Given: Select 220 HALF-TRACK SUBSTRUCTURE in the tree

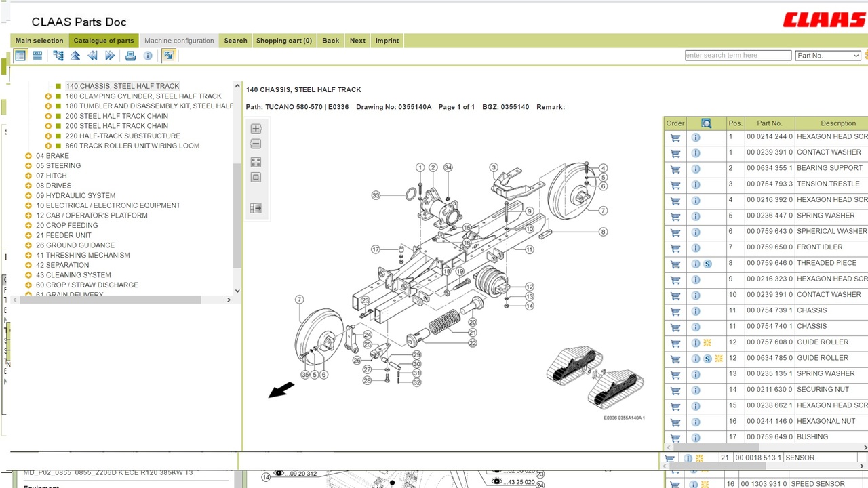Looking at the screenshot, I should (123, 136).
